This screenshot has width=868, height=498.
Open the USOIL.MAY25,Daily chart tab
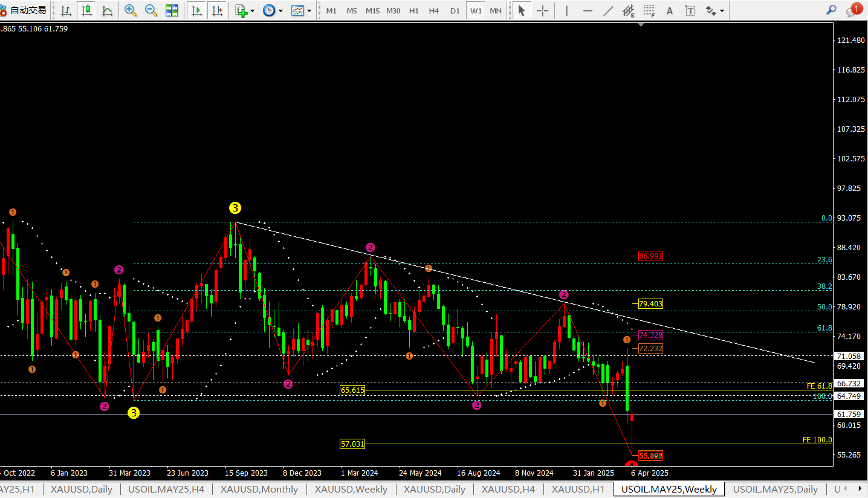[x=775, y=490]
